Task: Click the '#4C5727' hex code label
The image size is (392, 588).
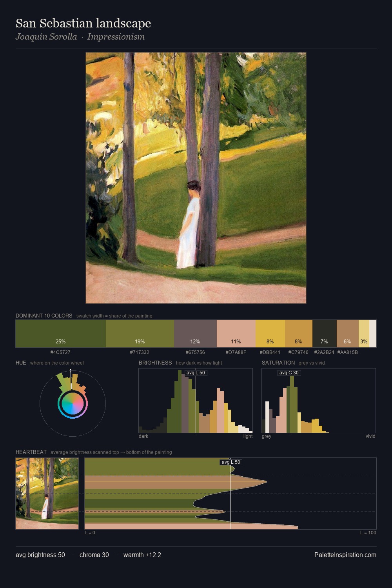Action: (60, 352)
